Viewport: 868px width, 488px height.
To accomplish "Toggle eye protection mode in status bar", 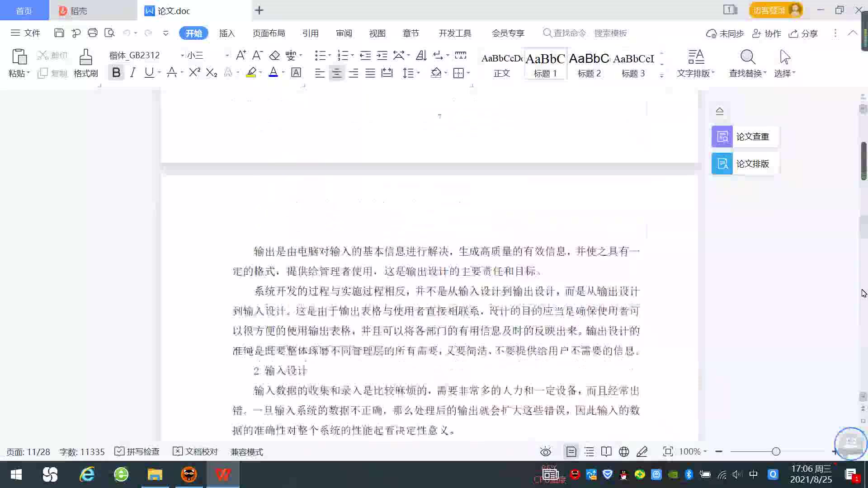I will click(546, 451).
